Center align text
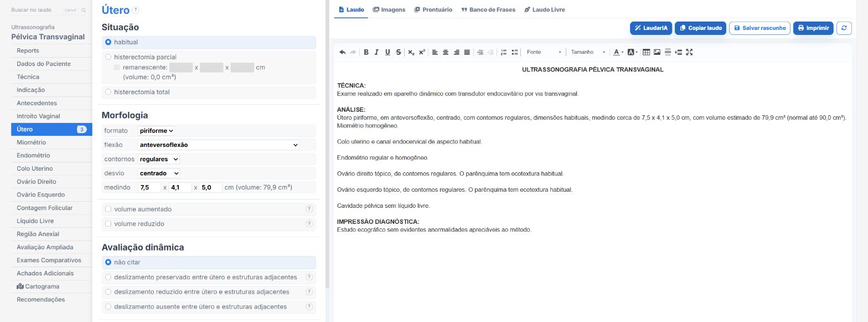 (x=446, y=52)
